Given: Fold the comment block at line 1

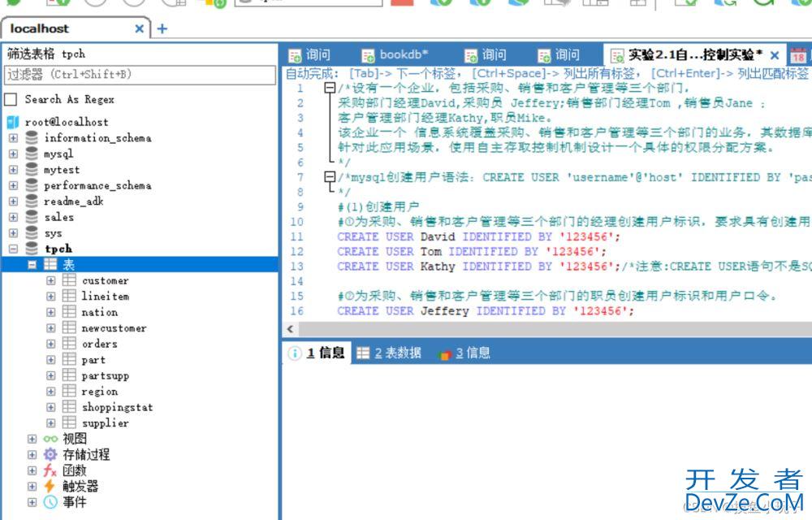Looking at the screenshot, I should pyautogui.click(x=330, y=88).
